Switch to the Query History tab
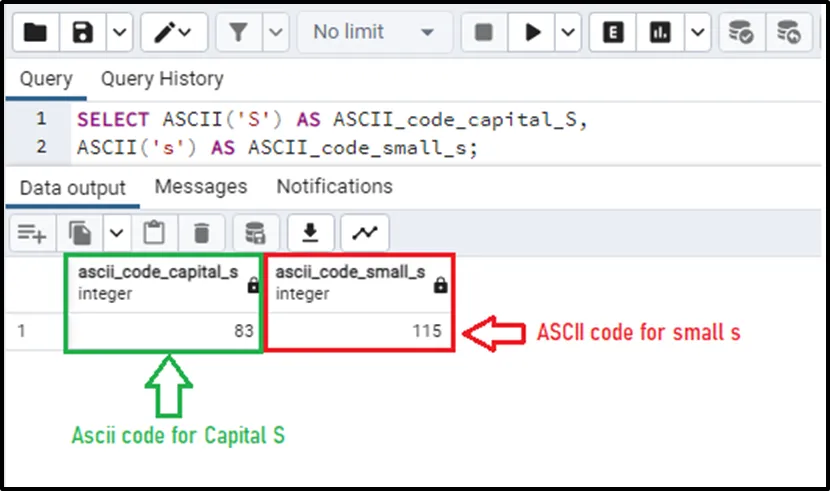This screenshot has width=830, height=491. pyautogui.click(x=162, y=79)
